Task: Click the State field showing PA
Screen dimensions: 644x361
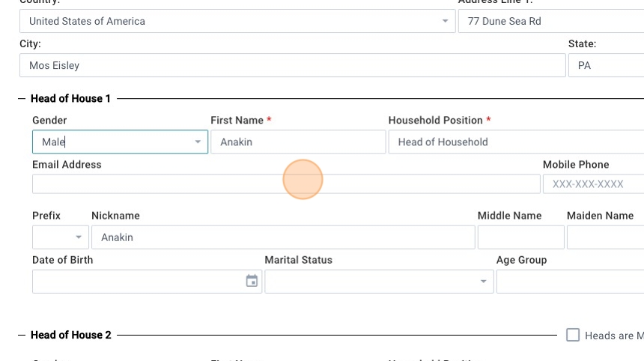Action: pyautogui.click(x=605, y=66)
